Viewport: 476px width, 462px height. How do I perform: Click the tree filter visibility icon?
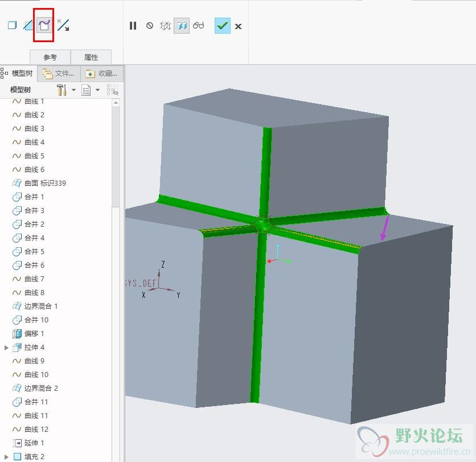click(112, 90)
